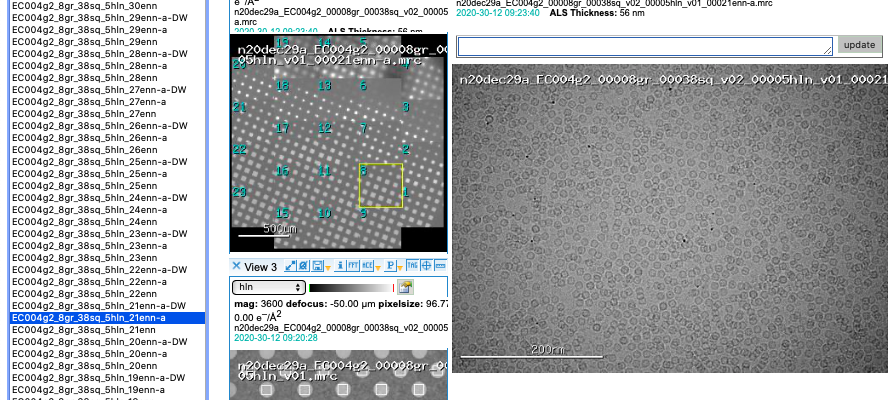This screenshot has width=896, height=400.
Task: Select EC004g2_8gr_38sq_5hln_22enn-a-DW
Action: pyautogui.click(x=107, y=270)
